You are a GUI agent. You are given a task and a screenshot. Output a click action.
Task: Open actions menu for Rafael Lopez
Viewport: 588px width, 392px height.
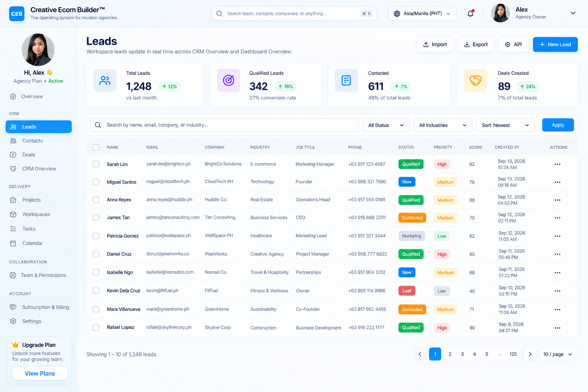(x=557, y=328)
